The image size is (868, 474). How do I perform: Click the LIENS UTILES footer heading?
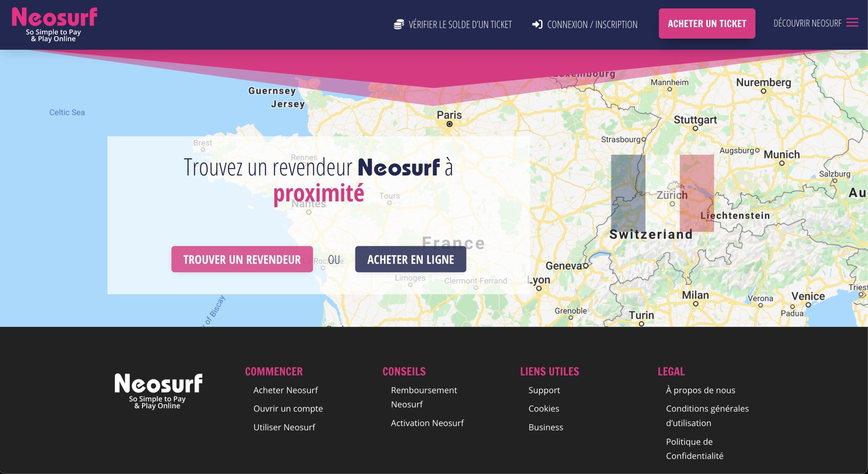click(x=550, y=371)
